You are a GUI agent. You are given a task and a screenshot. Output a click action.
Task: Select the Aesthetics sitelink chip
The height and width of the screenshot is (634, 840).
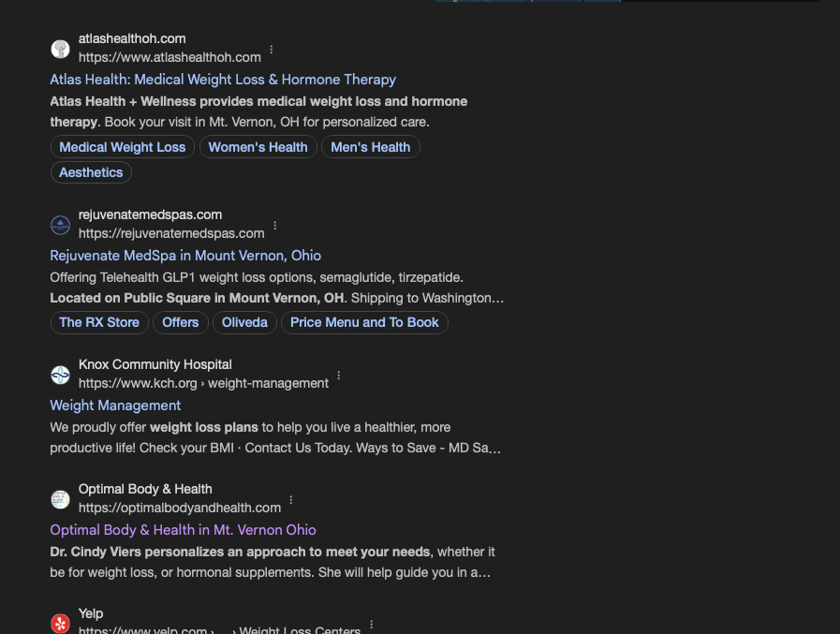[x=91, y=172]
